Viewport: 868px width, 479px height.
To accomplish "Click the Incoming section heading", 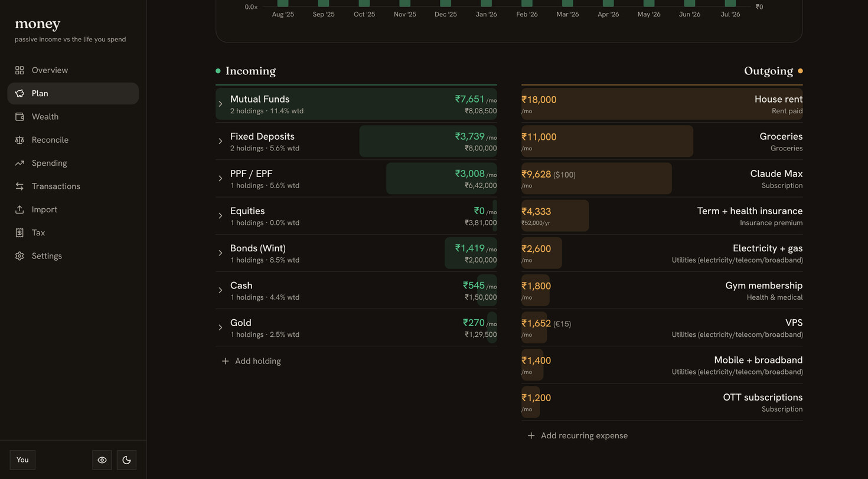I will point(250,71).
